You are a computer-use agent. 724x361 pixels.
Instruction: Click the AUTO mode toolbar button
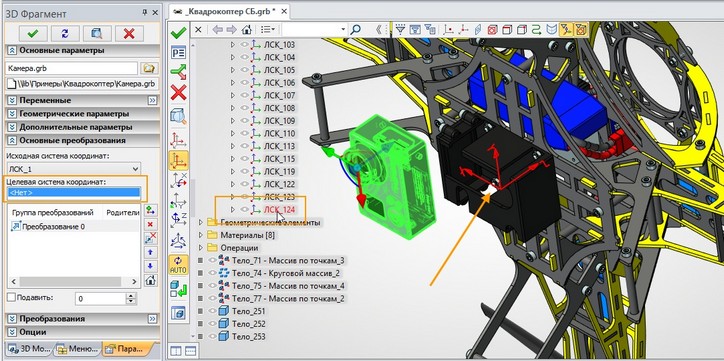pyautogui.click(x=178, y=264)
